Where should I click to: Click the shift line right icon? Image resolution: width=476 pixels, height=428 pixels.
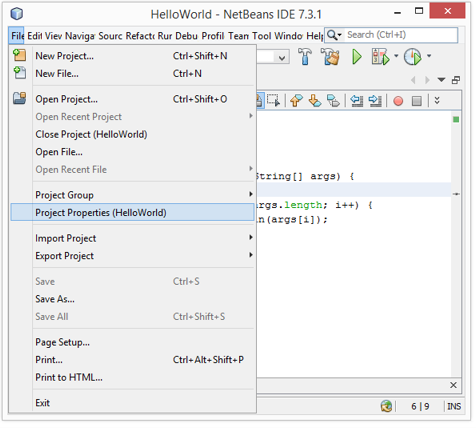(x=375, y=100)
